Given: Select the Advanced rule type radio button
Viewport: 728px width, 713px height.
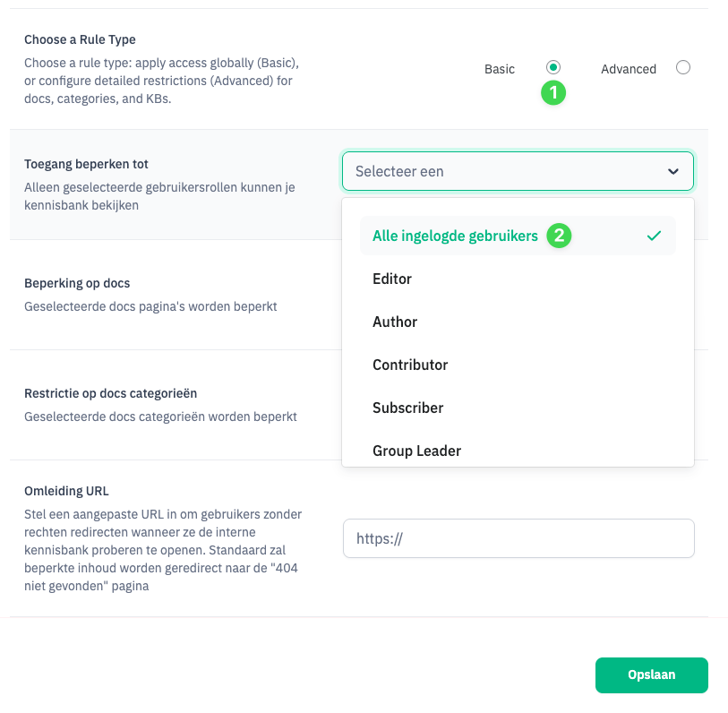Looking at the screenshot, I should (x=682, y=67).
